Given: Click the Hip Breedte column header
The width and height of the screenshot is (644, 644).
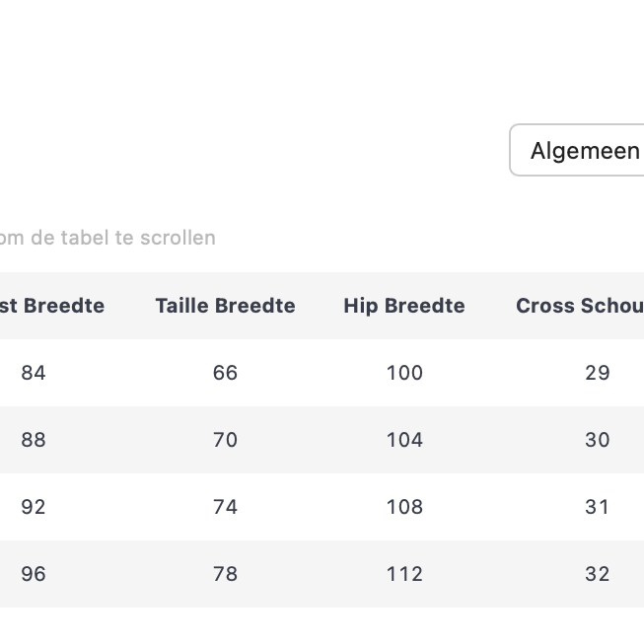Looking at the screenshot, I should (x=404, y=306).
